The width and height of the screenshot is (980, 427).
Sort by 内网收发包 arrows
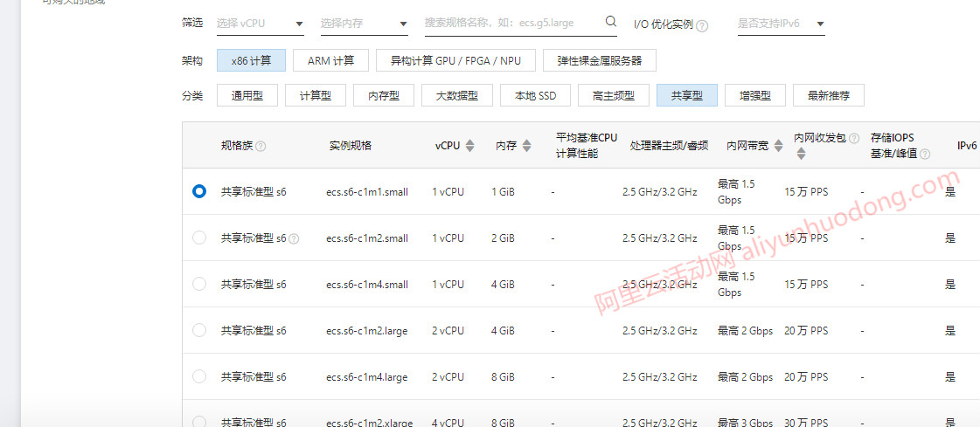(x=802, y=153)
